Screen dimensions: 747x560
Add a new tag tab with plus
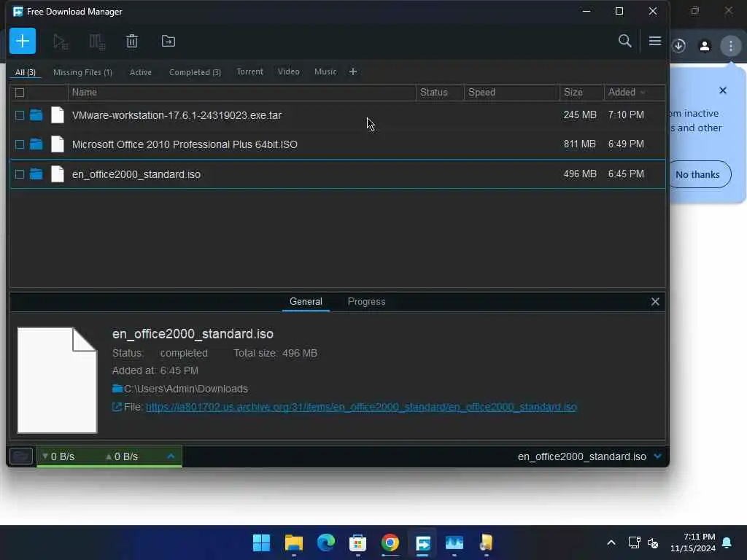pos(353,71)
